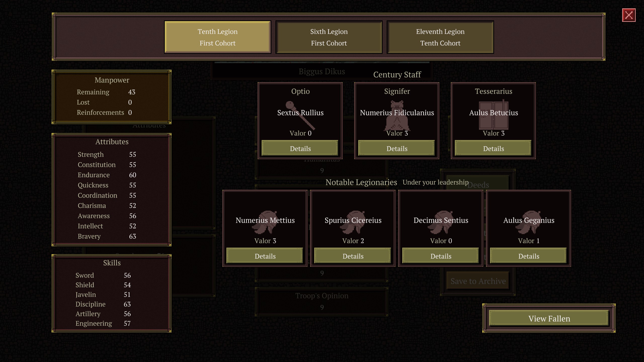Viewport: 644px width, 362px height.
Task: Click the Manpower panel header
Action: point(112,80)
